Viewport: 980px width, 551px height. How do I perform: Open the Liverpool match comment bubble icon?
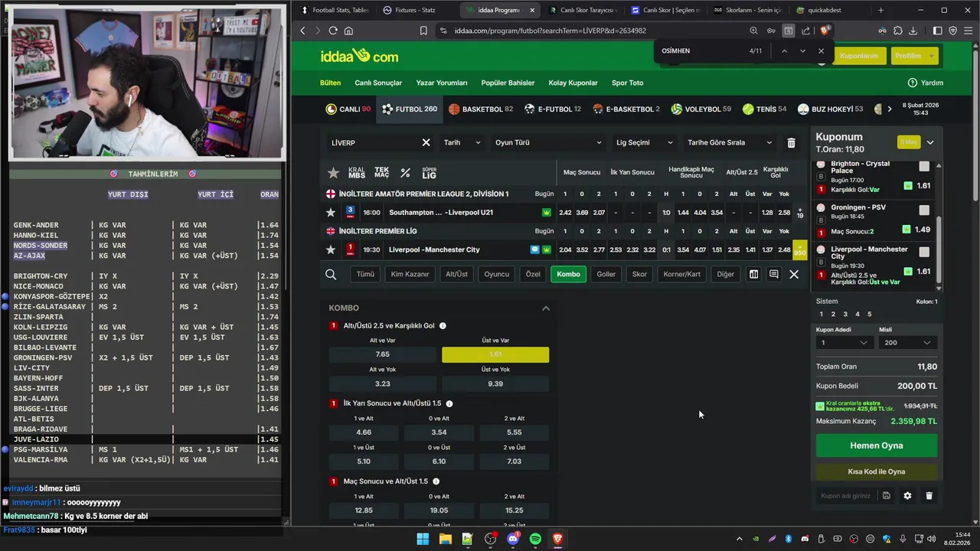pyautogui.click(x=535, y=249)
